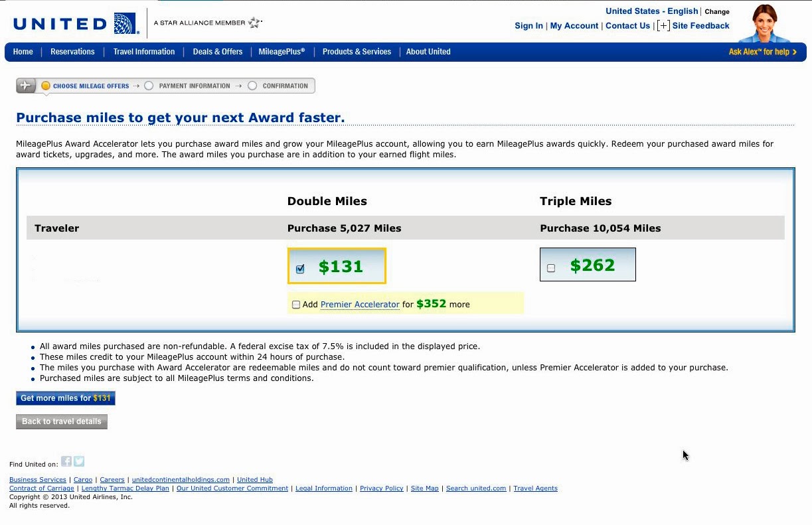Open United's Facebook page icon

coord(66,461)
